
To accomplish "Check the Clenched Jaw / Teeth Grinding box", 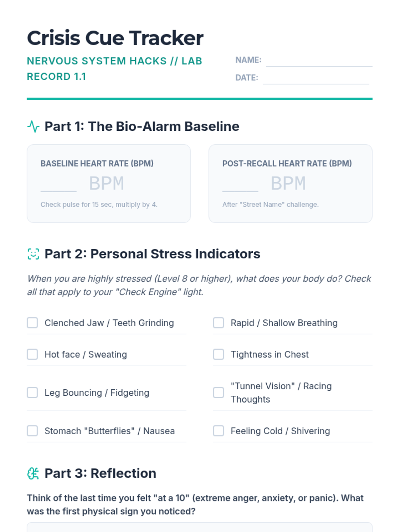I will pyautogui.click(x=32, y=323).
